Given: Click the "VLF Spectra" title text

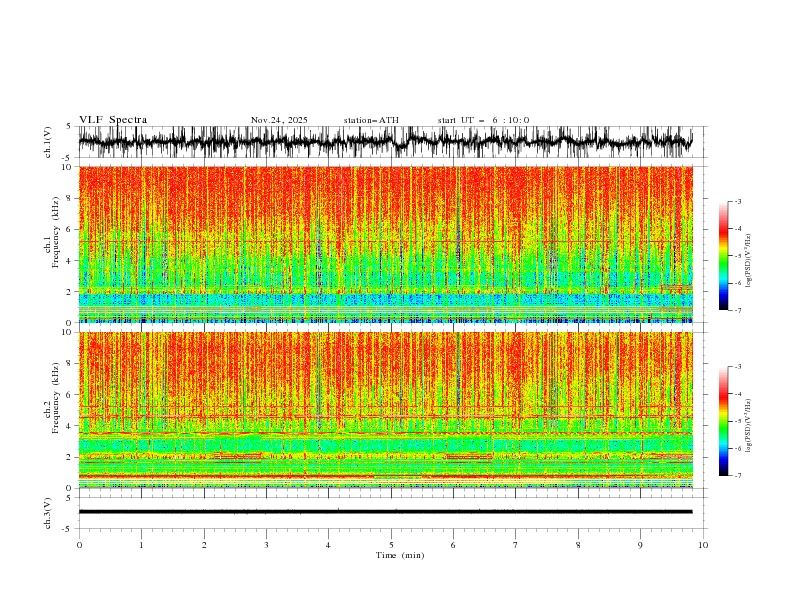Looking at the screenshot, I should click(113, 120).
